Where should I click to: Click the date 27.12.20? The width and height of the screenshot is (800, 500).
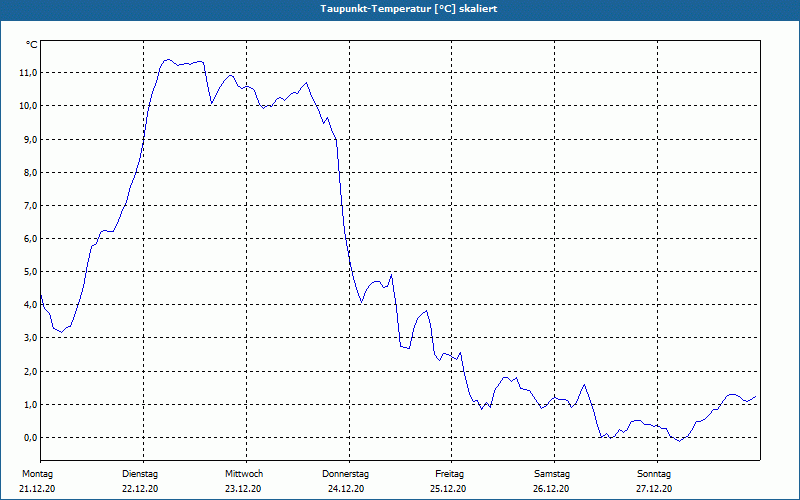tap(654, 489)
